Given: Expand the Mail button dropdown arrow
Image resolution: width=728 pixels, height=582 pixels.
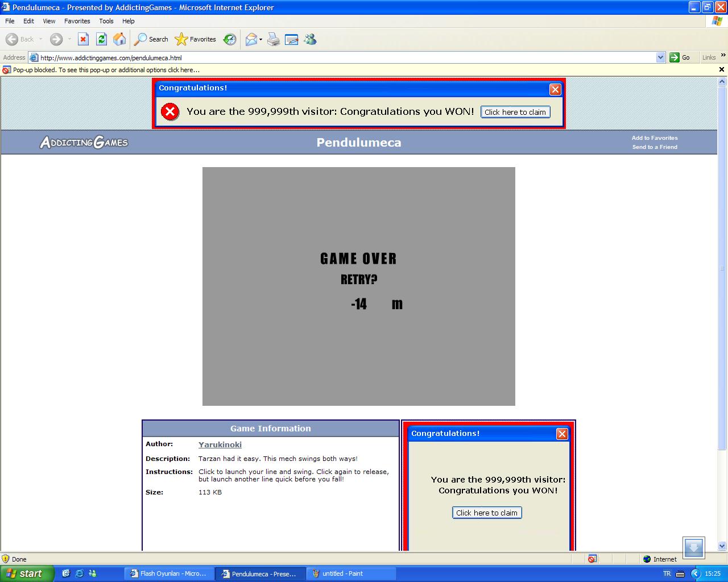Looking at the screenshot, I should tap(260, 39).
